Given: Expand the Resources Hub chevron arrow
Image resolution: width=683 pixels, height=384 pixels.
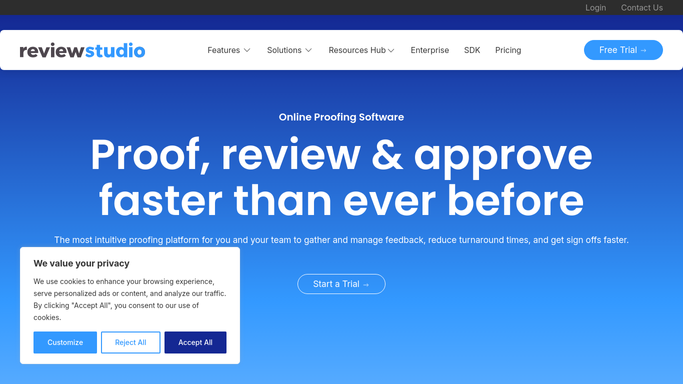Looking at the screenshot, I should (391, 51).
